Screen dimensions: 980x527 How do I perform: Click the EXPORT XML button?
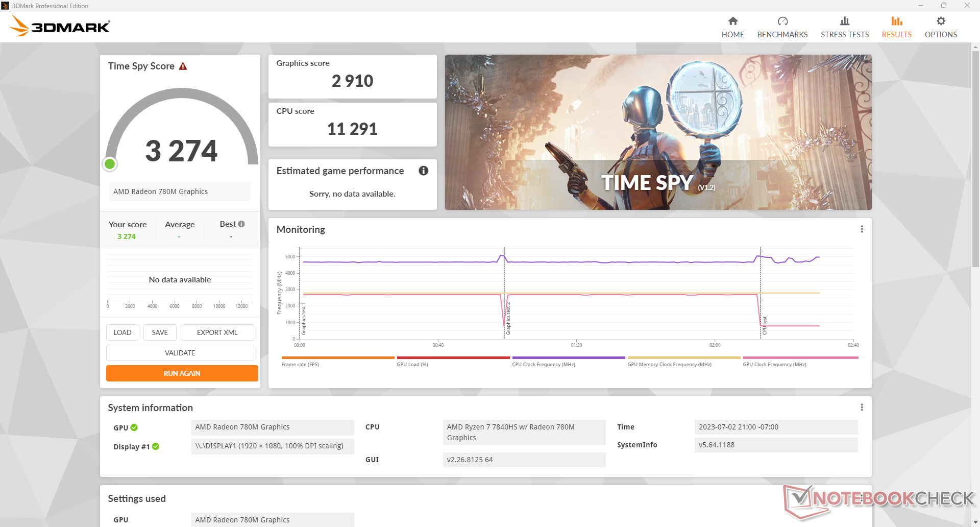pos(217,332)
